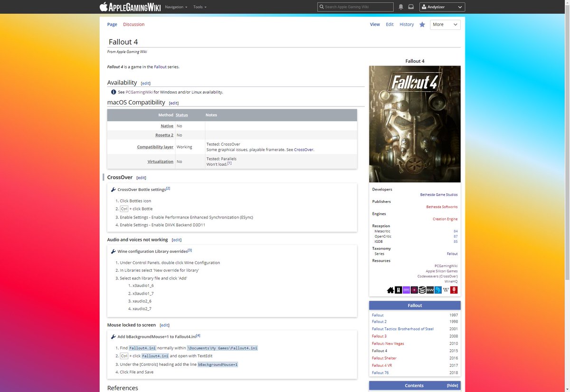Open the Fallout series link in intro sentence
570x392 pixels.
(160, 67)
